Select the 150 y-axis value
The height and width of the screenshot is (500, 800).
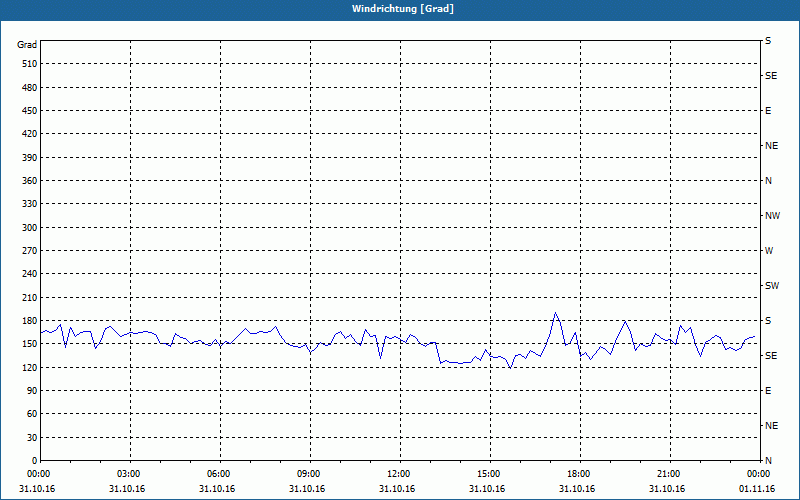(30, 344)
